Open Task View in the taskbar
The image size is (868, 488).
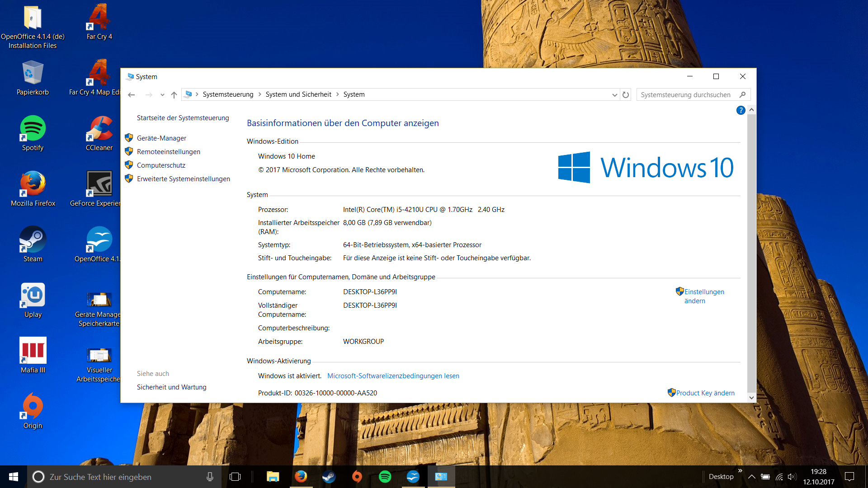point(235,477)
